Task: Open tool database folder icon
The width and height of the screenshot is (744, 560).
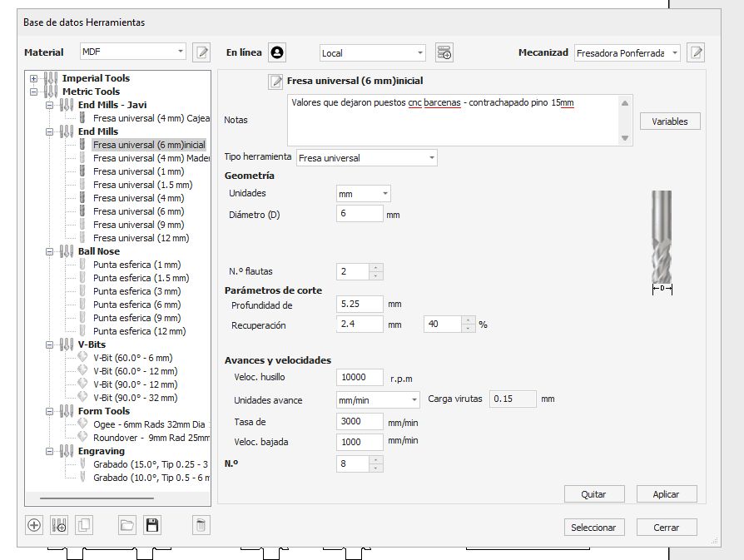Action: point(127,525)
